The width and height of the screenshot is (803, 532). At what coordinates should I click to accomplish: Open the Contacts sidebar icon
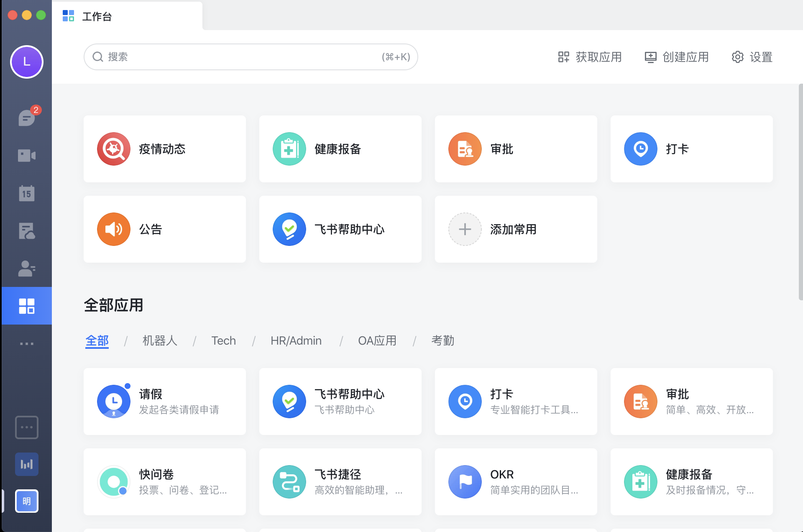click(27, 268)
